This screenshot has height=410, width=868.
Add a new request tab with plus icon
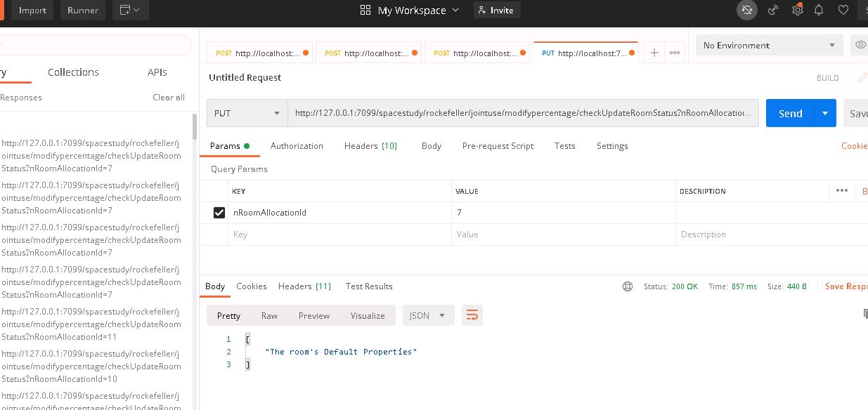point(654,53)
